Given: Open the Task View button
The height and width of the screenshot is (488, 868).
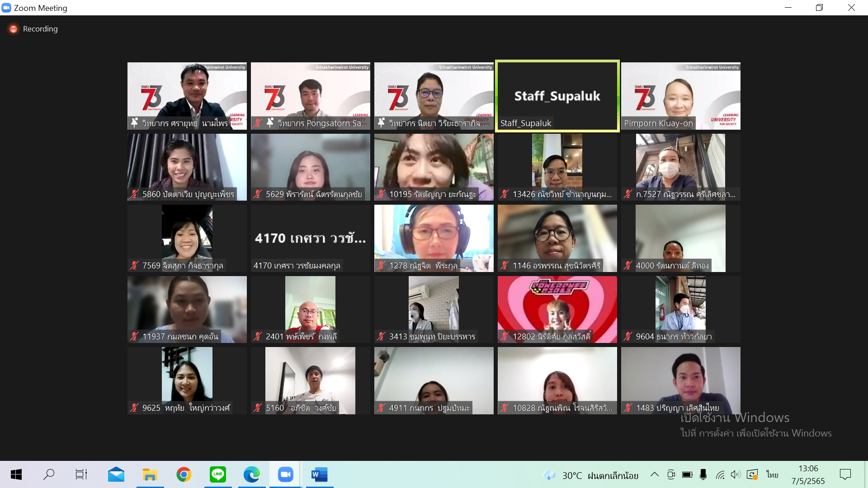Looking at the screenshot, I should 81,474.
